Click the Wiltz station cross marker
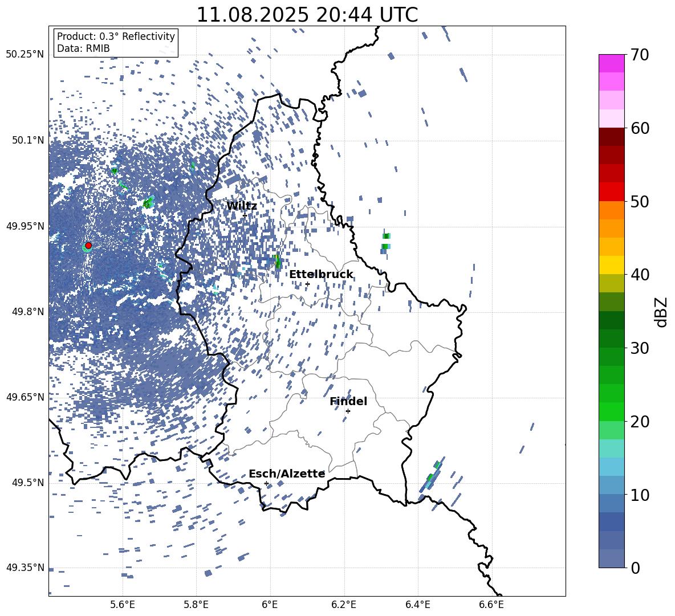 click(245, 215)
